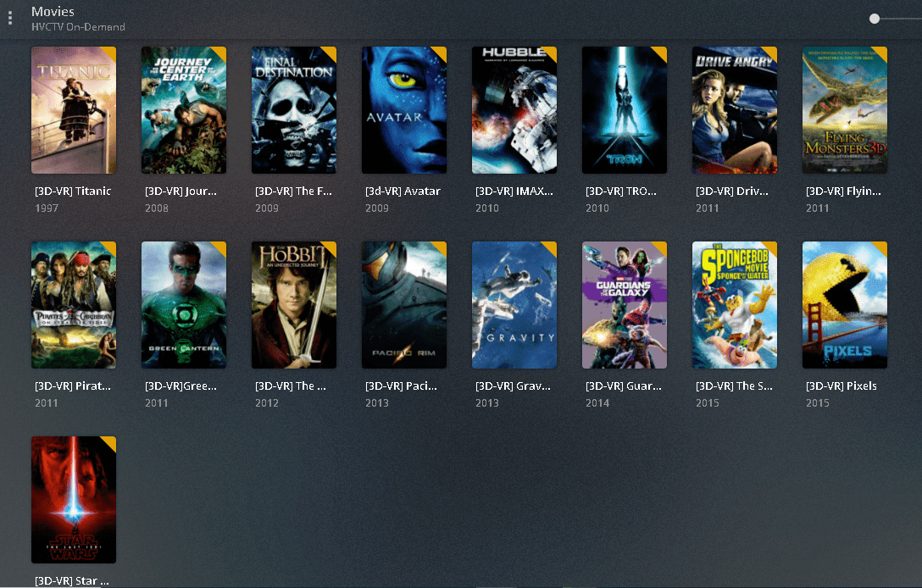Screen dimensions: 922x588
Task: Click the '[3D-VR]Gree...' title
Action: (x=181, y=386)
